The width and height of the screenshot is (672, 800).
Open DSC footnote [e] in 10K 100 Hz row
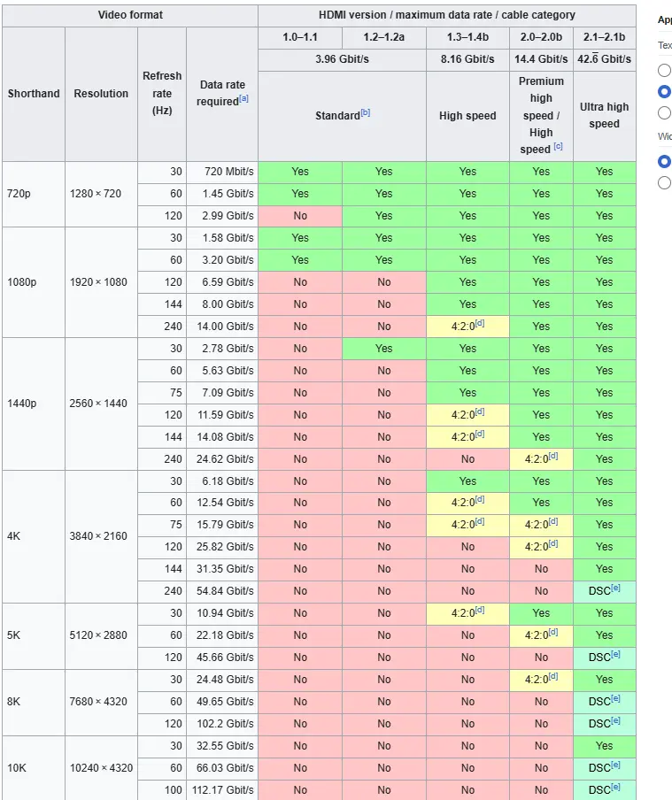click(616, 787)
